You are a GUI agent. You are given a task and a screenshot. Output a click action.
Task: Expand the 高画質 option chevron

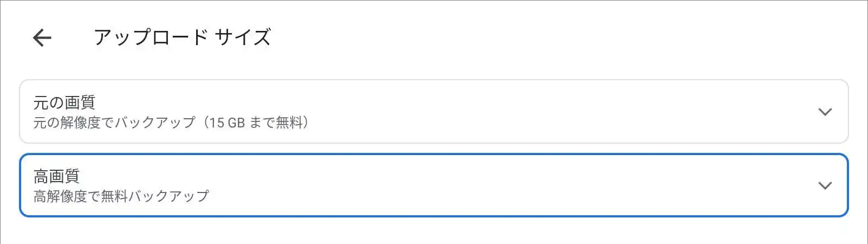pos(825,185)
